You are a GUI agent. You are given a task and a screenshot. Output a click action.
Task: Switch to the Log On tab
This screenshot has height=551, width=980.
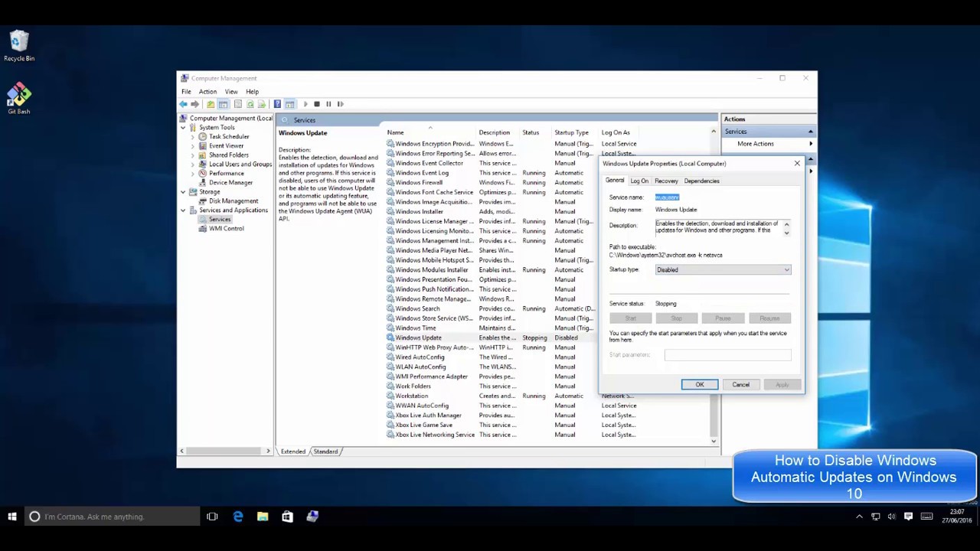[x=639, y=181]
